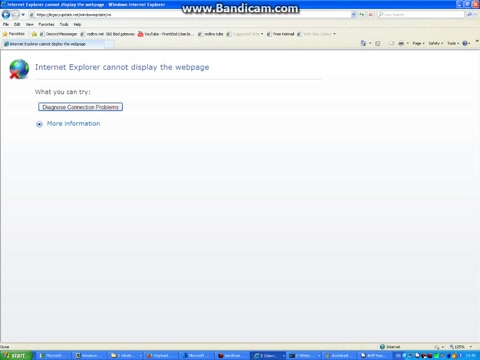Click the Live Search input box

point(421,15)
